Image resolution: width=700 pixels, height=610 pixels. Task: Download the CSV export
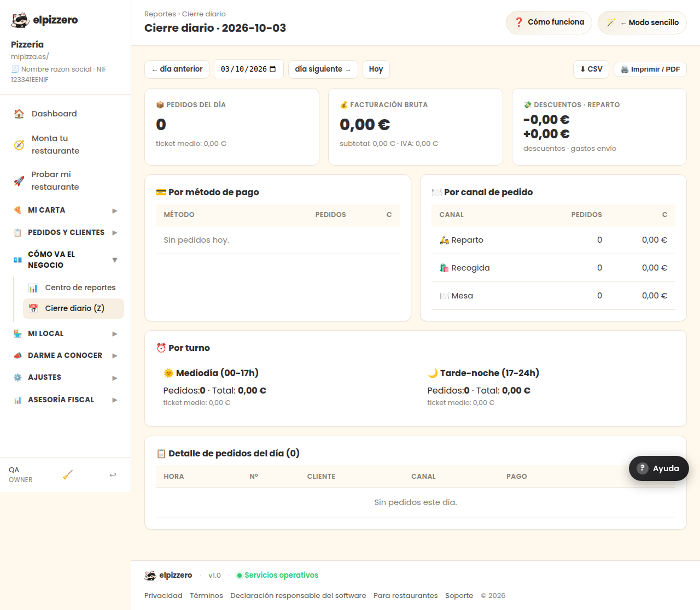pyautogui.click(x=591, y=69)
